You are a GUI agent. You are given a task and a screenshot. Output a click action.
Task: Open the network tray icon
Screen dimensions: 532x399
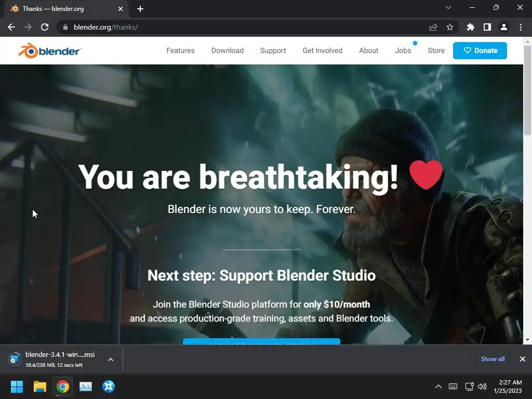(x=469, y=387)
